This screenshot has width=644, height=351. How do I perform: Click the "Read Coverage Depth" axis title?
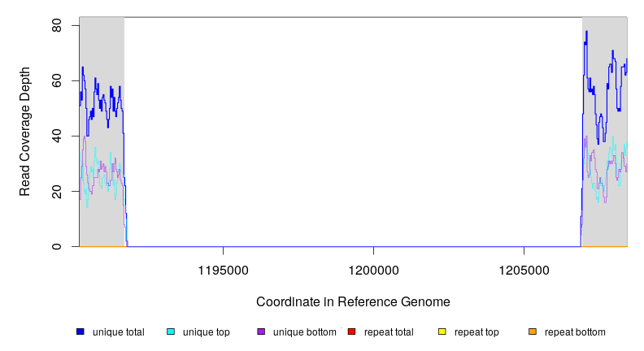[25, 132]
